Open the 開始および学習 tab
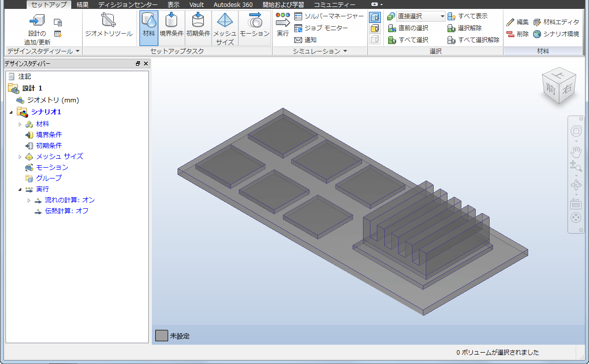589x364 pixels. [283, 4]
